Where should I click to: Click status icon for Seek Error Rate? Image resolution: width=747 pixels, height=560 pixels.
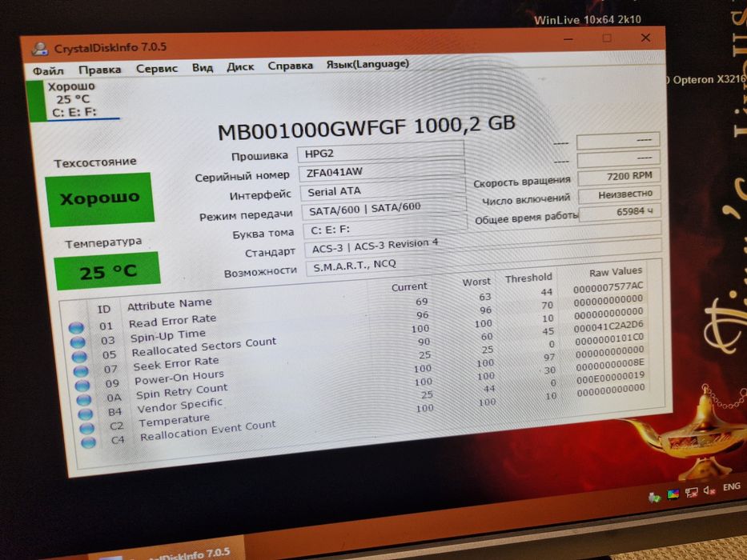81,370
